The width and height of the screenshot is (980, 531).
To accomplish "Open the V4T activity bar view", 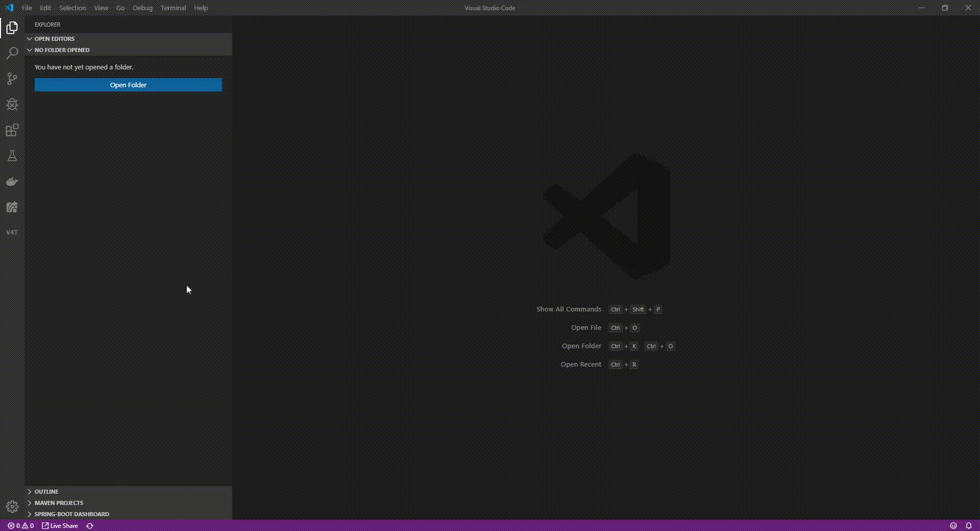I will click(12, 232).
